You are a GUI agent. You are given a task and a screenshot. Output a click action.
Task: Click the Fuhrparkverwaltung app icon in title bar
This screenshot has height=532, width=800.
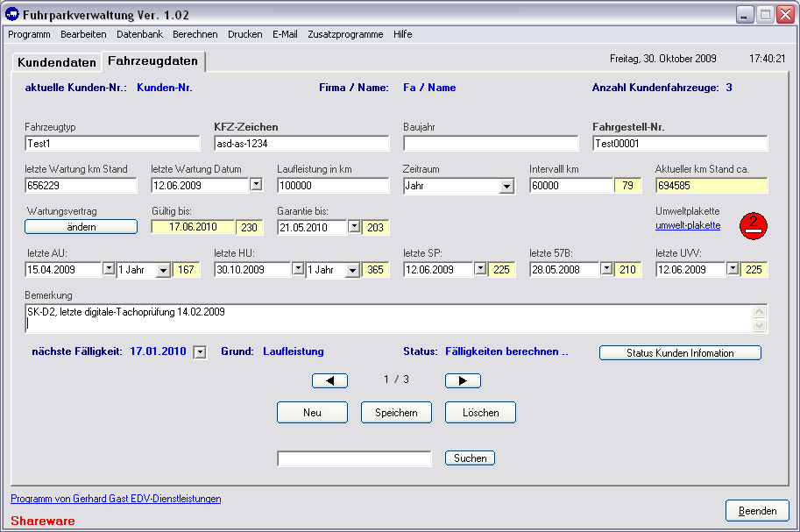coord(12,15)
